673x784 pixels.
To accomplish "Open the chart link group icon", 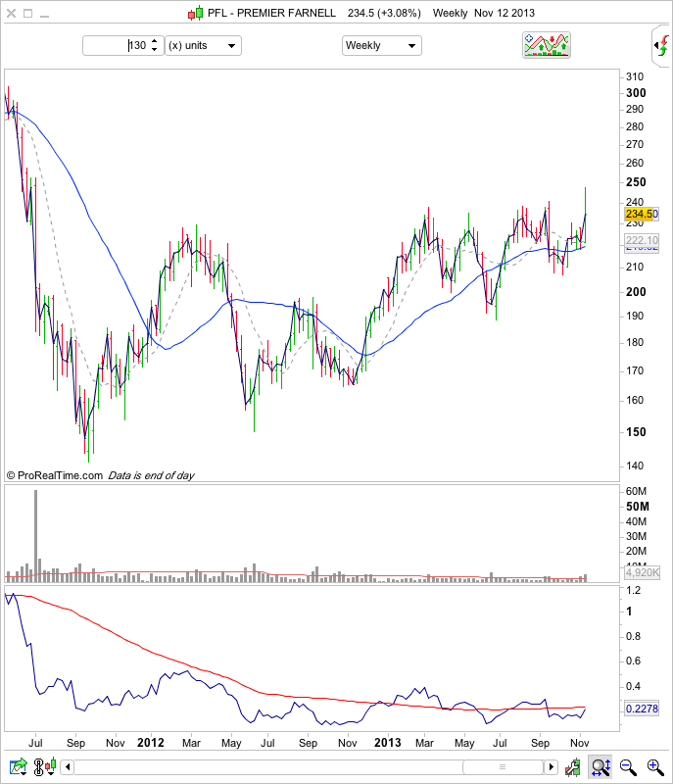I will coord(38,767).
